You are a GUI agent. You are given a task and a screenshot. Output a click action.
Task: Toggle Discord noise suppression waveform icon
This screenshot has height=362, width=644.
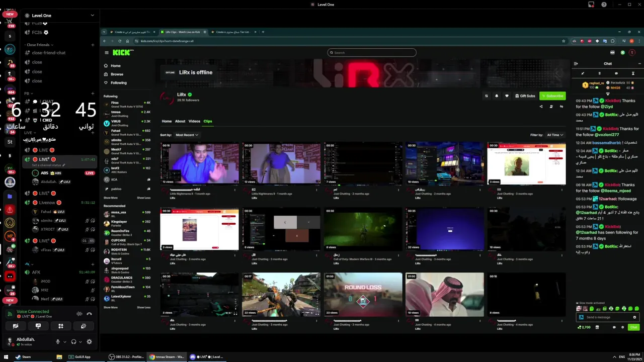[79, 314]
